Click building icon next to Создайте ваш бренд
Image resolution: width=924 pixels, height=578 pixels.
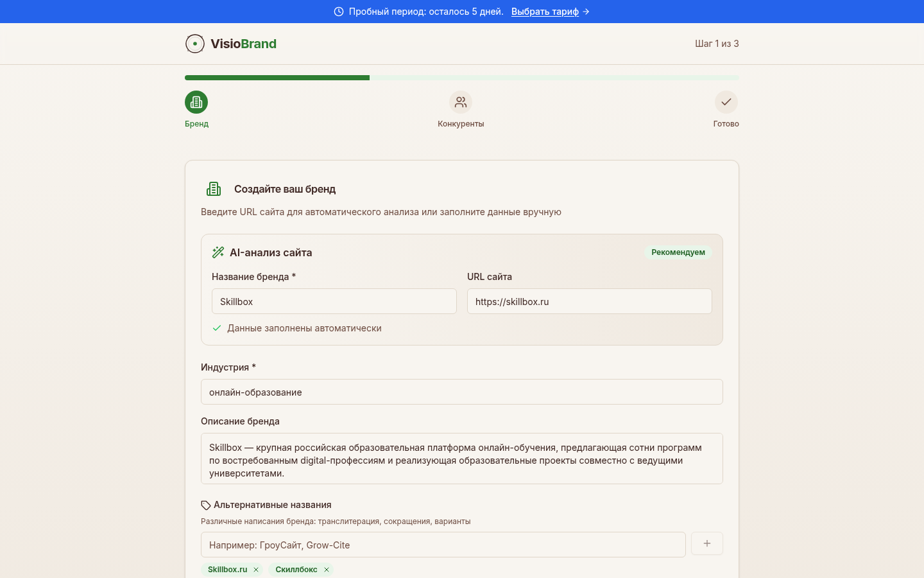click(214, 189)
